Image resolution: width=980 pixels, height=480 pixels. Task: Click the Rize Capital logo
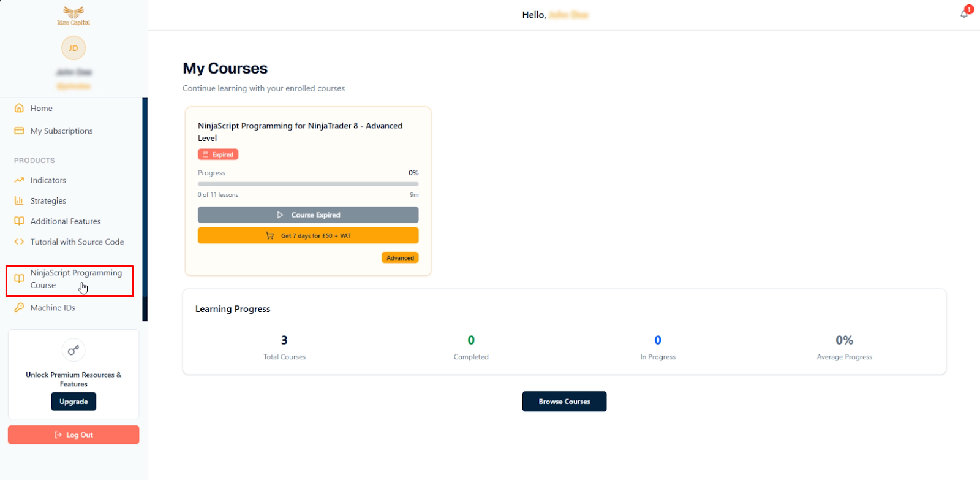pos(73,16)
